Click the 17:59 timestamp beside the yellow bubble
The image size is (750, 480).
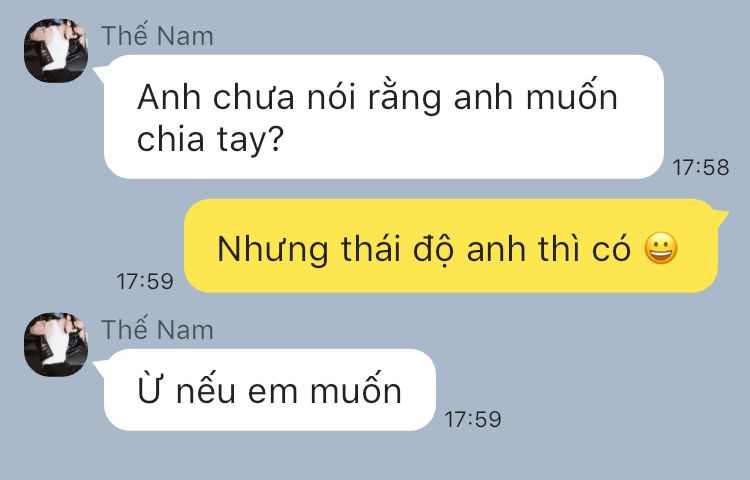(145, 281)
